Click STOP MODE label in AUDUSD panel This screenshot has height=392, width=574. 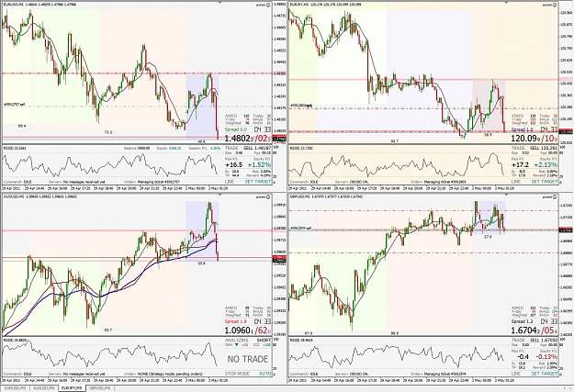tap(237, 374)
